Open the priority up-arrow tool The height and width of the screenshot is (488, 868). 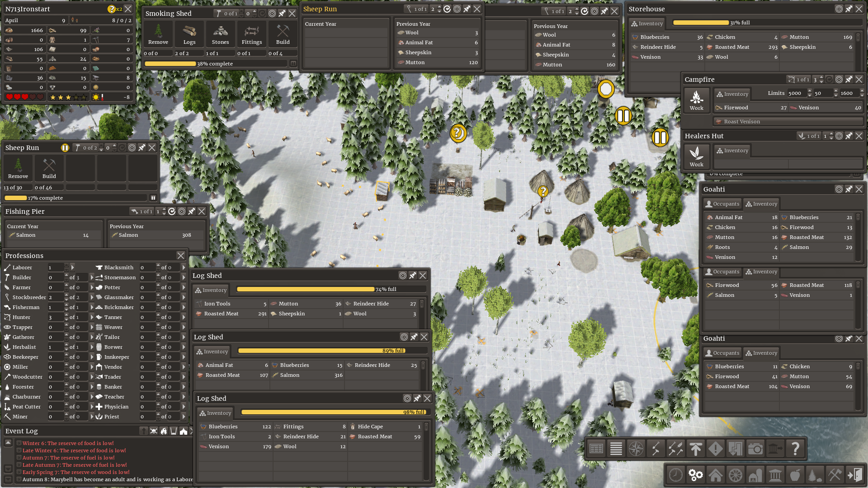click(696, 449)
